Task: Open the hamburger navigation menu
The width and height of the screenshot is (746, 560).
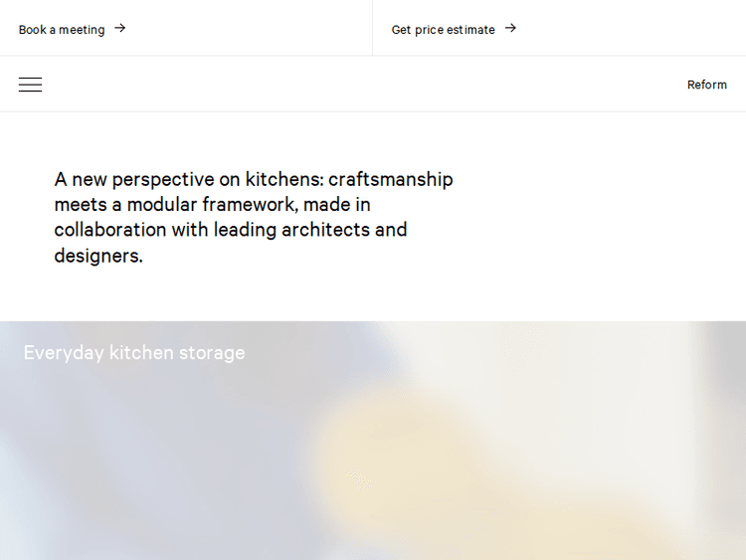Action: tap(30, 85)
